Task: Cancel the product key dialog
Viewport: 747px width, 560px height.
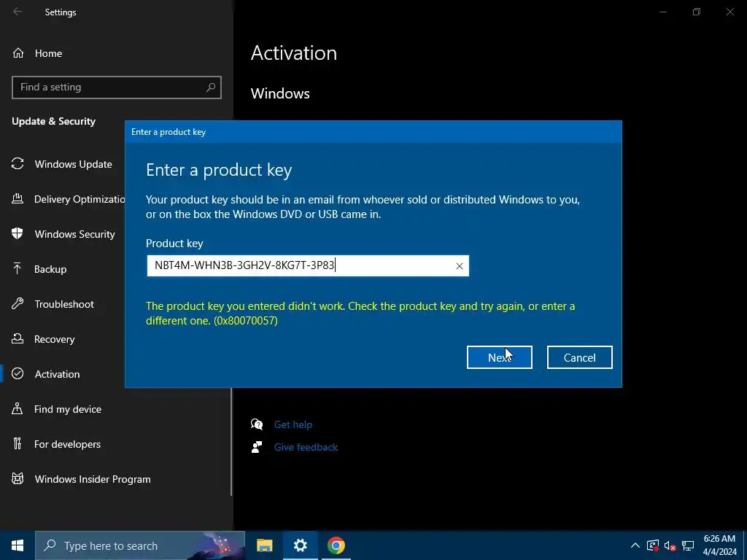Action: click(x=579, y=357)
